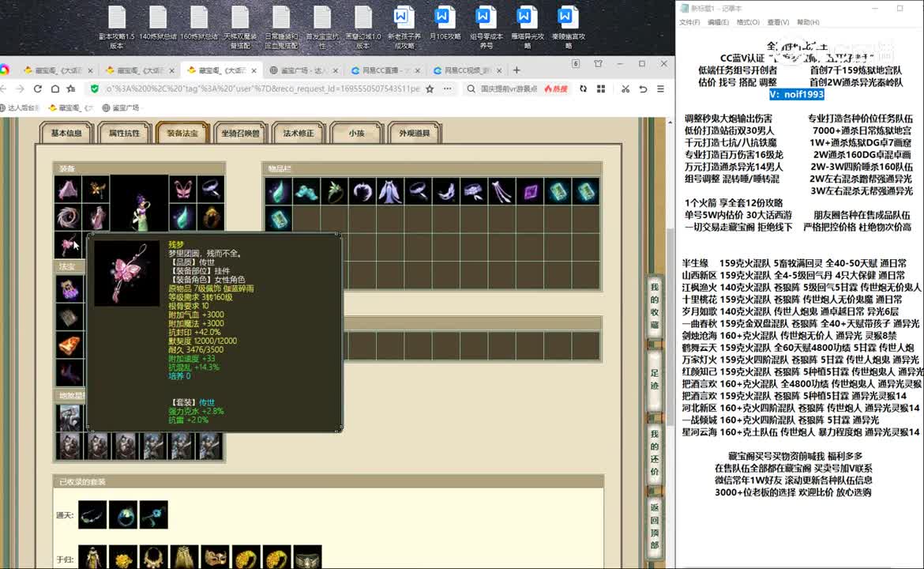Switch to the 网易CC直播 browser tab

click(x=385, y=70)
